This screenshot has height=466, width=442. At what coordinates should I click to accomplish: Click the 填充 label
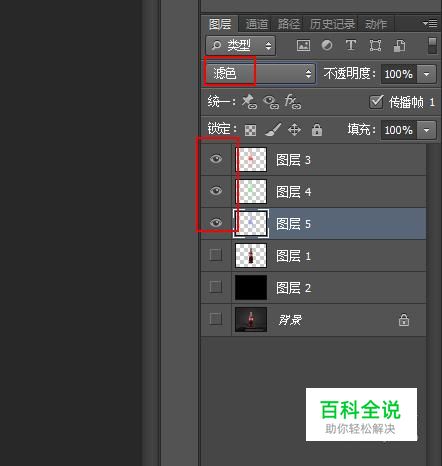361,129
